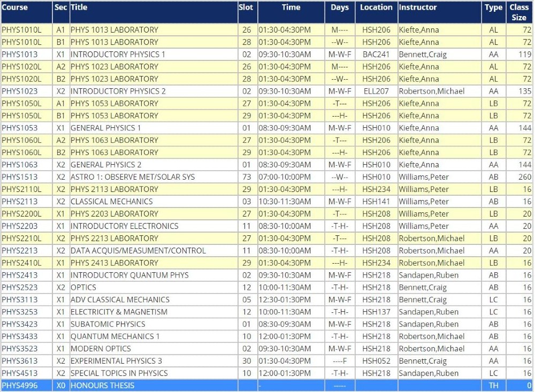The width and height of the screenshot is (535, 392).
Task: Click the SPECIAL TOPICS IN PHYSICS title
Action: [119, 374]
